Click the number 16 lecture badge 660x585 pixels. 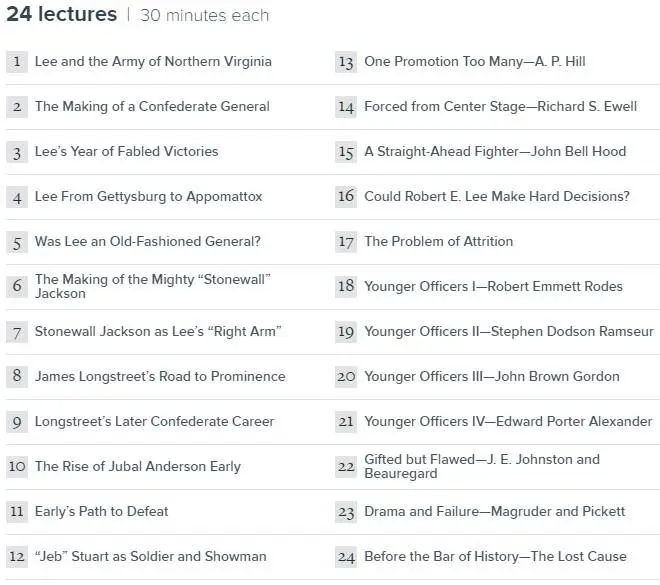point(346,197)
